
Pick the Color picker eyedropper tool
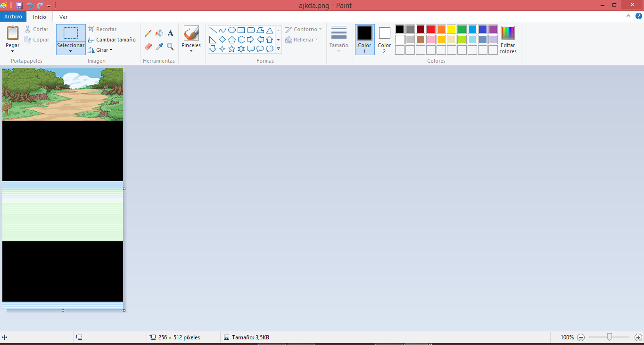(x=159, y=47)
